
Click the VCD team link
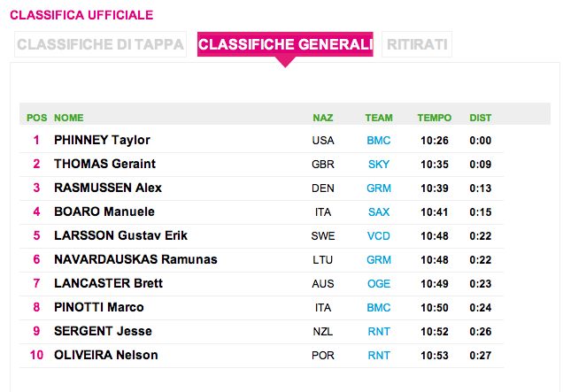[x=378, y=236]
